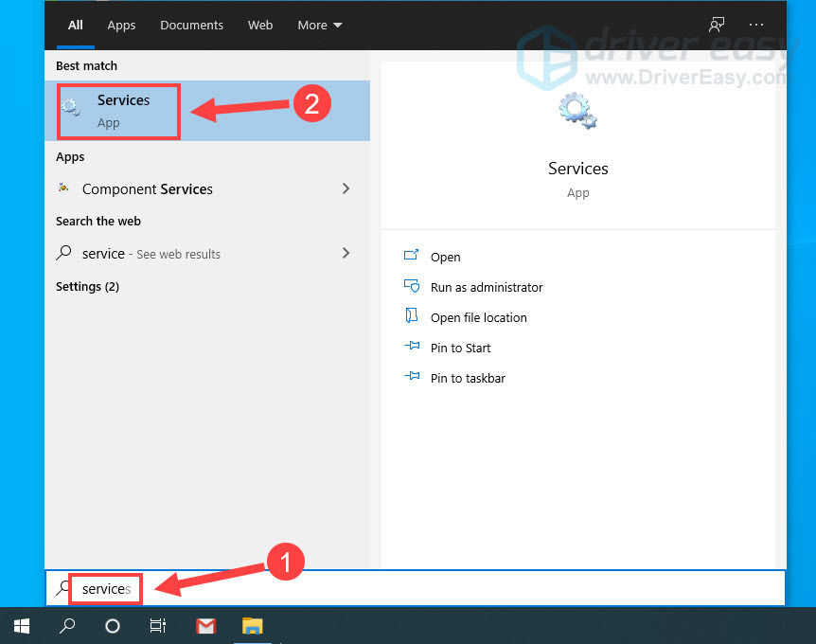This screenshot has width=816, height=644.
Task: Open File Explorer from the taskbar
Action: click(252, 626)
